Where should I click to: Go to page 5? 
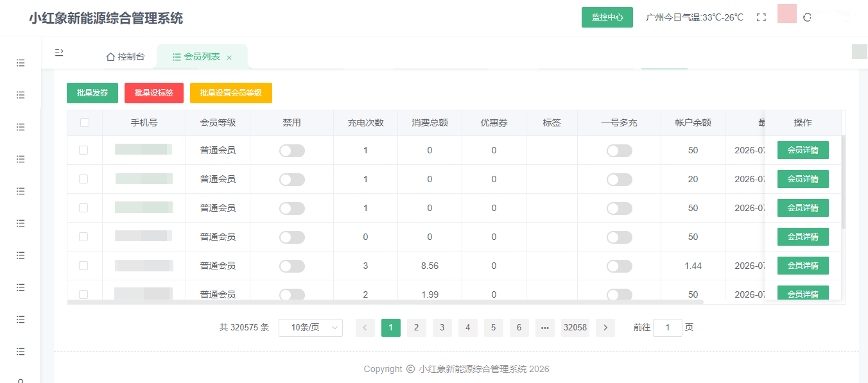[x=494, y=327]
